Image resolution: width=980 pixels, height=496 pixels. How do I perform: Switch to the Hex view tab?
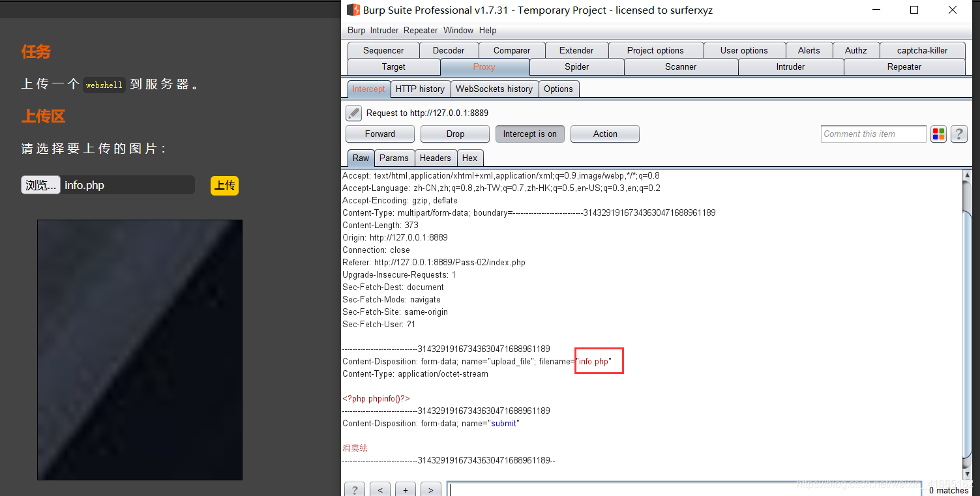pyautogui.click(x=470, y=158)
